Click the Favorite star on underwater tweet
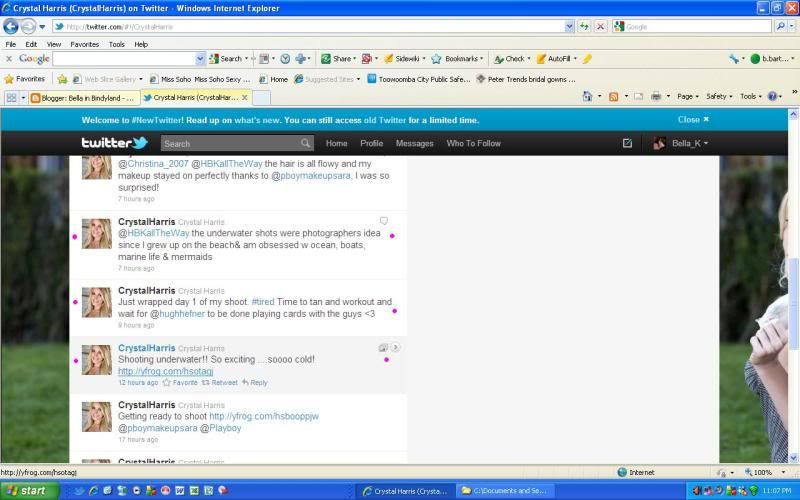The image size is (800, 500). 166,383
